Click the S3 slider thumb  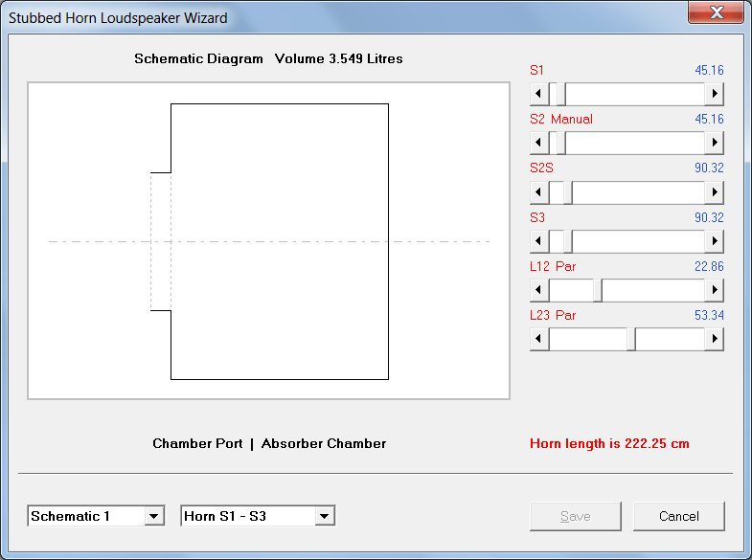pyautogui.click(x=568, y=240)
